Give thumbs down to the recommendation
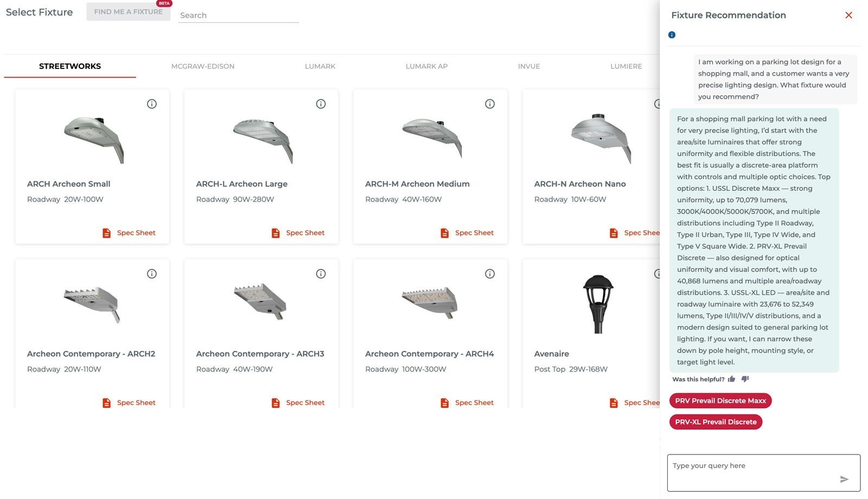The width and height of the screenshot is (868, 499). 745,379
